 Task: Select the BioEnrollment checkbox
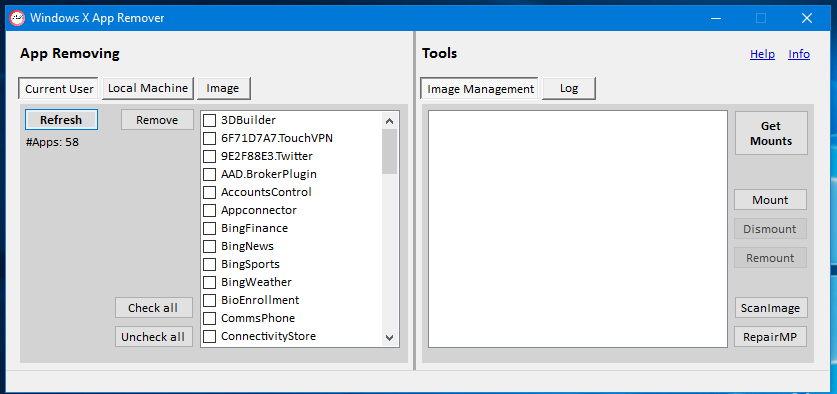(x=210, y=300)
